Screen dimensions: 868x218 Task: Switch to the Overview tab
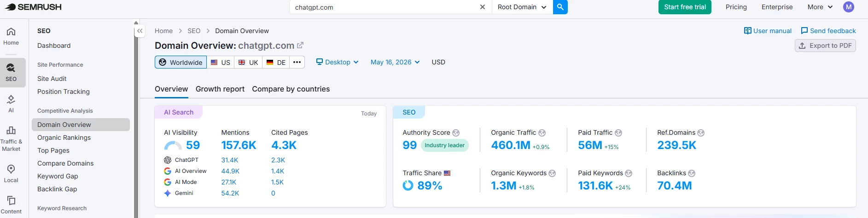coord(171,89)
